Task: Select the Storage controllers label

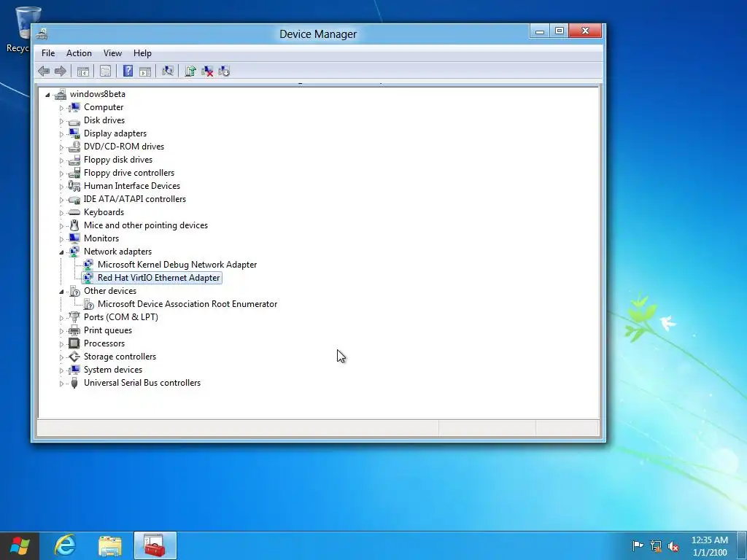Action: pos(120,356)
